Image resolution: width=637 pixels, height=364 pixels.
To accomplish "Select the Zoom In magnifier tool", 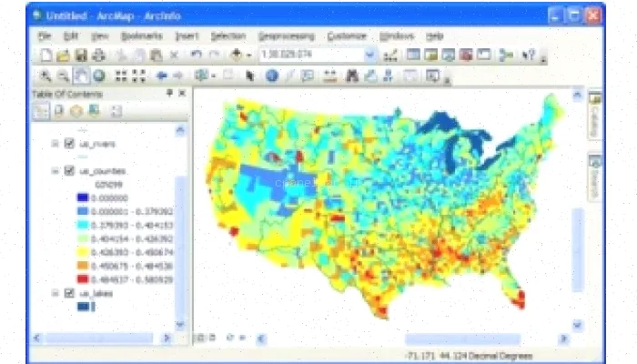I will [x=45, y=76].
